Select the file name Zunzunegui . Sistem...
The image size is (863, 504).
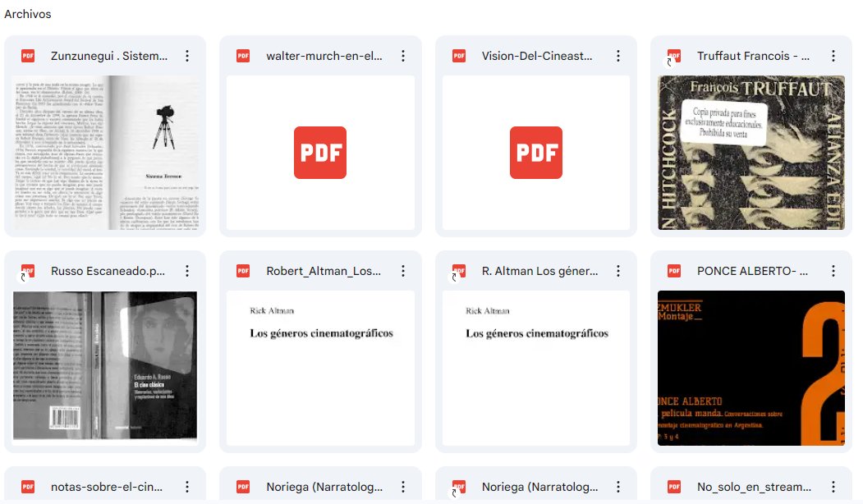[109, 56]
